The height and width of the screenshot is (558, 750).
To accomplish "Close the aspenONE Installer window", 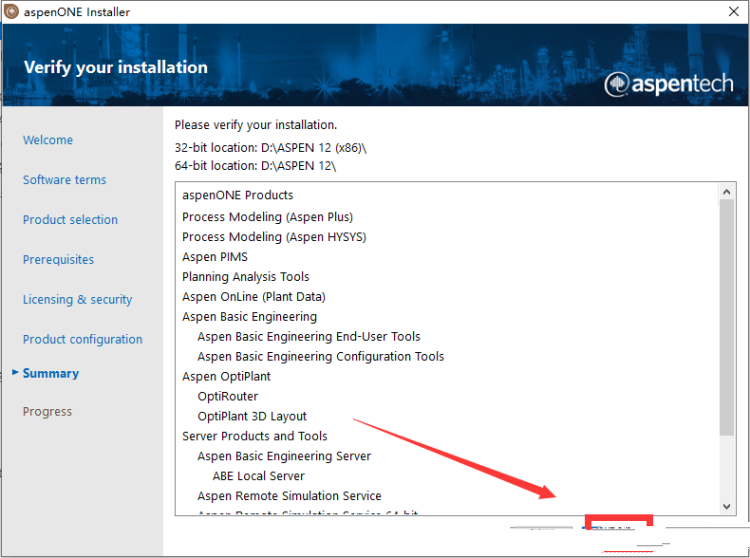I will coord(734,11).
